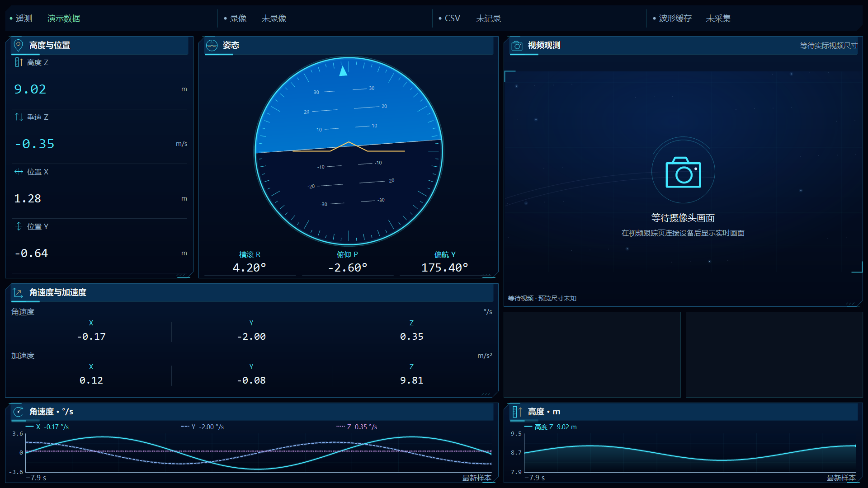This screenshot has width=868, height=488.
Task: Click the Z legend entry in angular rate chart
Action: (x=357, y=427)
